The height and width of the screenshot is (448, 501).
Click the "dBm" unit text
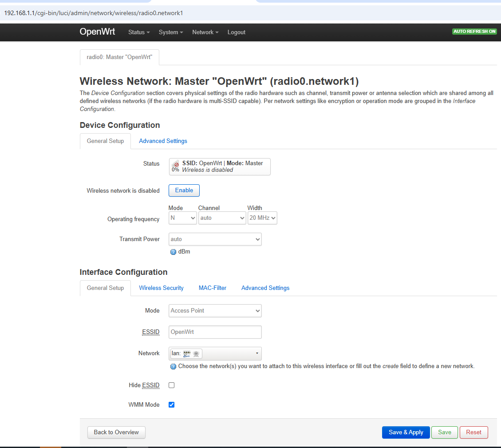(184, 252)
